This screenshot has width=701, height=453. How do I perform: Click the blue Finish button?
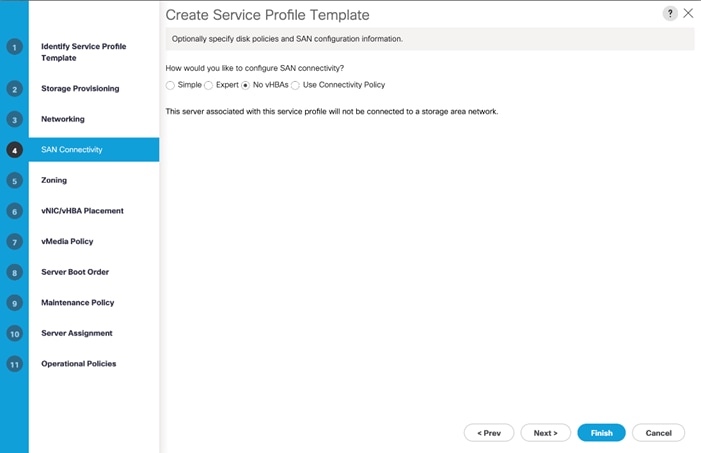click(601, 432)
